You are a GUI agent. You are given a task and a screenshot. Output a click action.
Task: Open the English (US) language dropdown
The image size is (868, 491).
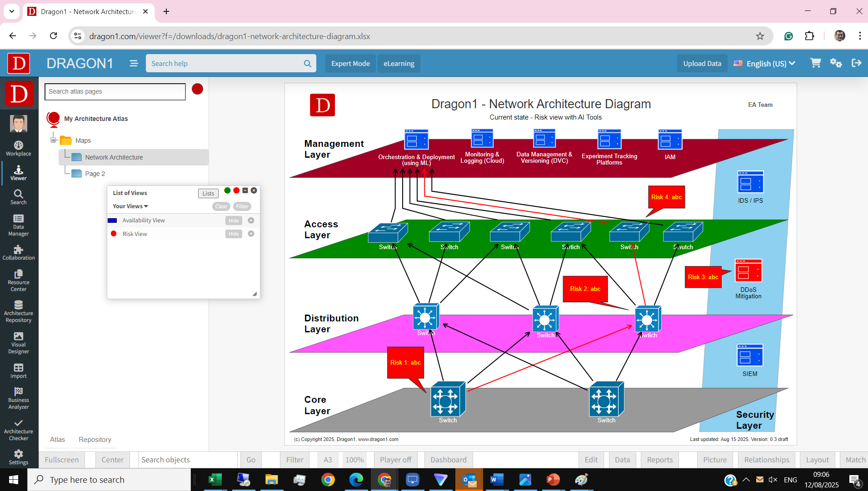[764, 64]
